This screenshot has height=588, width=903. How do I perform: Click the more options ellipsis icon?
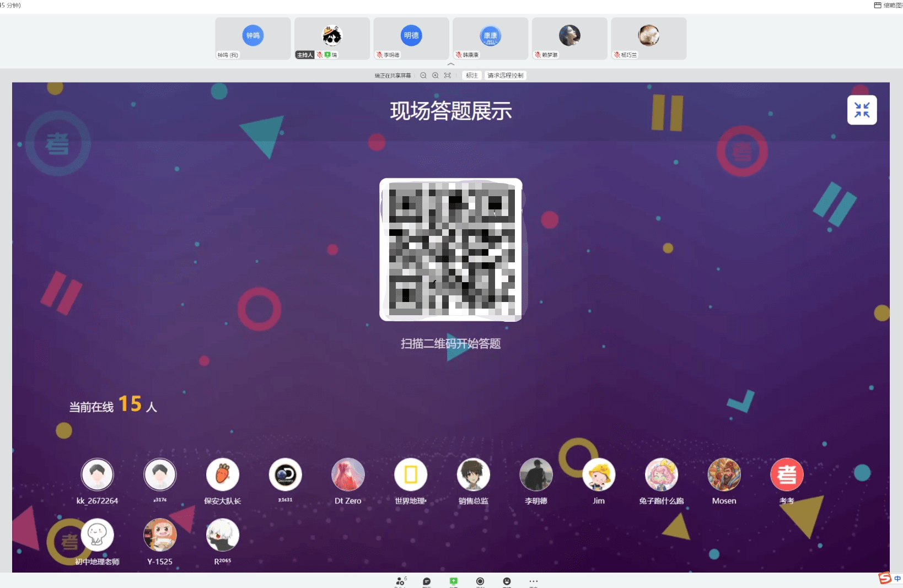point(533,581)
